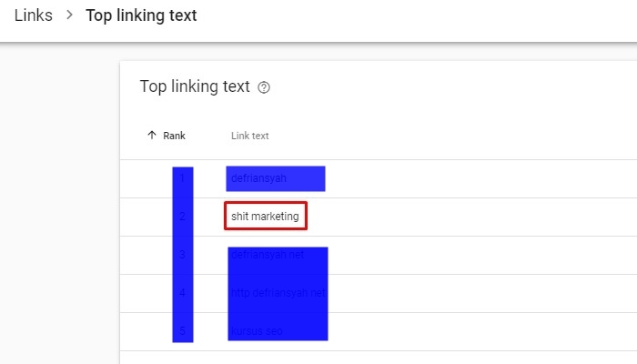
Task: Select the rank 5 number cell
Action: point(182,330)
